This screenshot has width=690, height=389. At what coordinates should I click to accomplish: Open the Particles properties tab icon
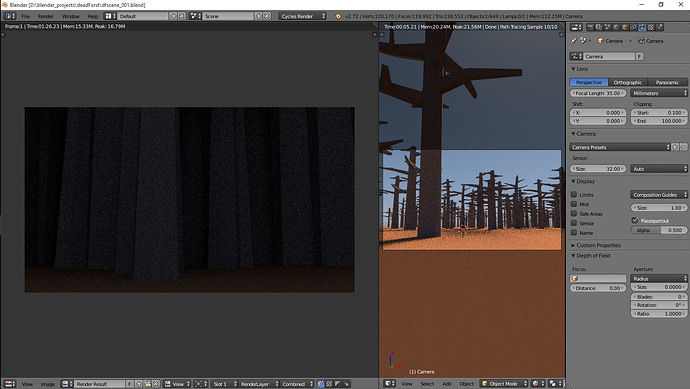click(x=660, y=27)
